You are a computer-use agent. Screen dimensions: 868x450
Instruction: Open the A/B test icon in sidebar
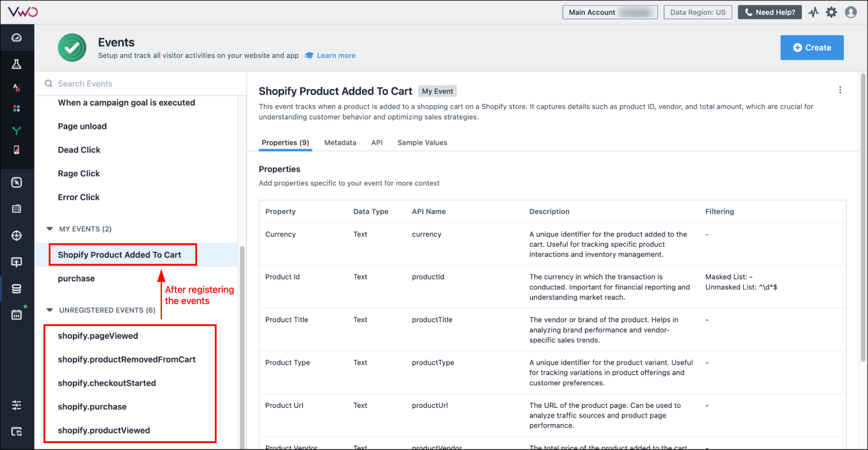point(17,88)
